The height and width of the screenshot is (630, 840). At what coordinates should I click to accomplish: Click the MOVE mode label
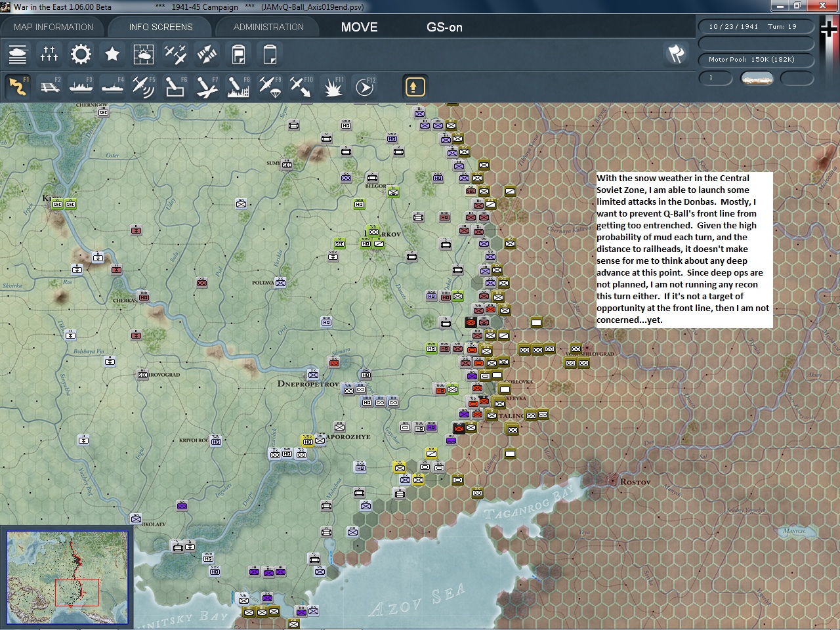(x=359, y=27)
